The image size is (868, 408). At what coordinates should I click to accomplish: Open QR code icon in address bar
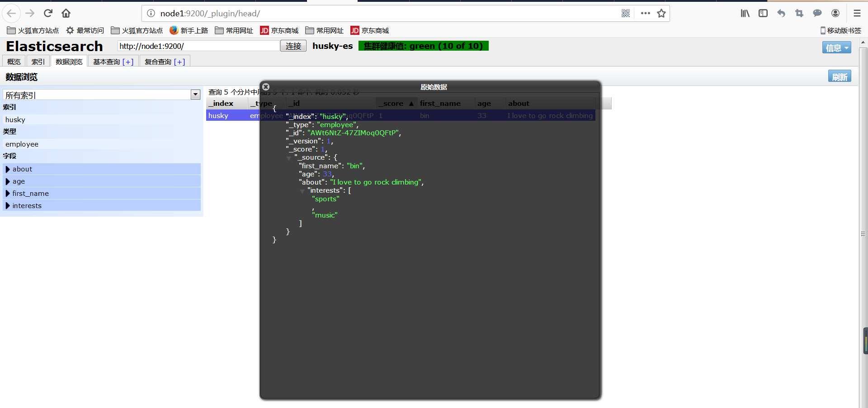[x=626, y=14]
